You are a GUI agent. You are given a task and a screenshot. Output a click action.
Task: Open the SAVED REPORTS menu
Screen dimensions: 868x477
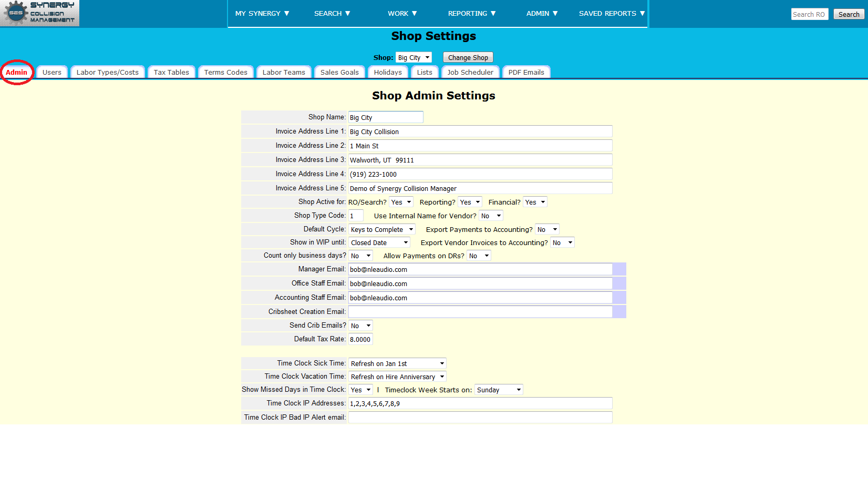612,14
